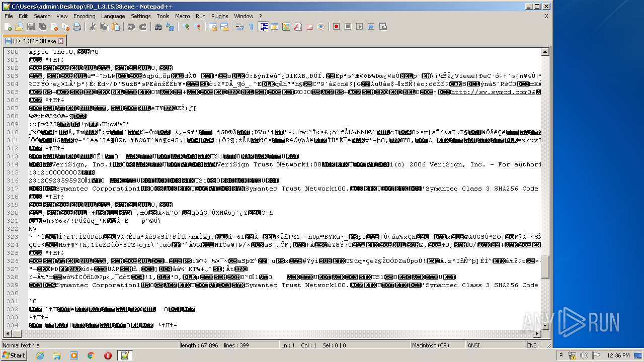This screenshot has height=362, width=644.
Task: Open the Macro menu
Action: click(183, 16)
